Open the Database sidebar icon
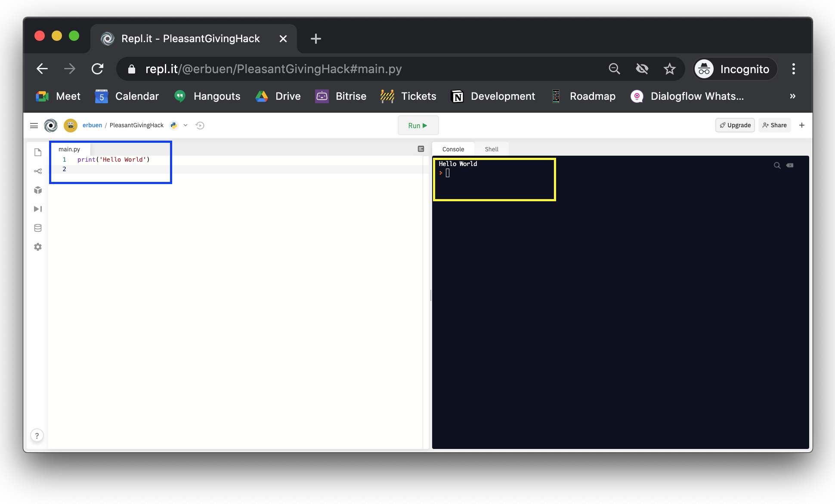835x504 pixels. [x=38, y=228]
